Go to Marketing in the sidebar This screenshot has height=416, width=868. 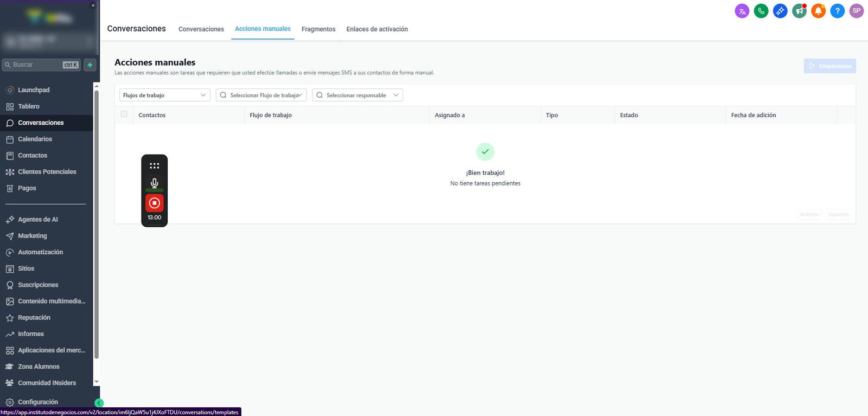tap(47, 236)
